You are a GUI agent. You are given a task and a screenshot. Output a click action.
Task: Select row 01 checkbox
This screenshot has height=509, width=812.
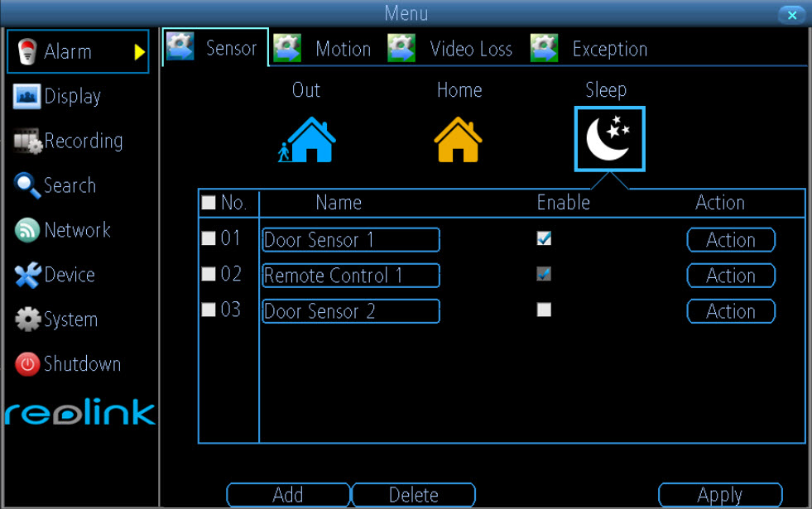(209, 238)
